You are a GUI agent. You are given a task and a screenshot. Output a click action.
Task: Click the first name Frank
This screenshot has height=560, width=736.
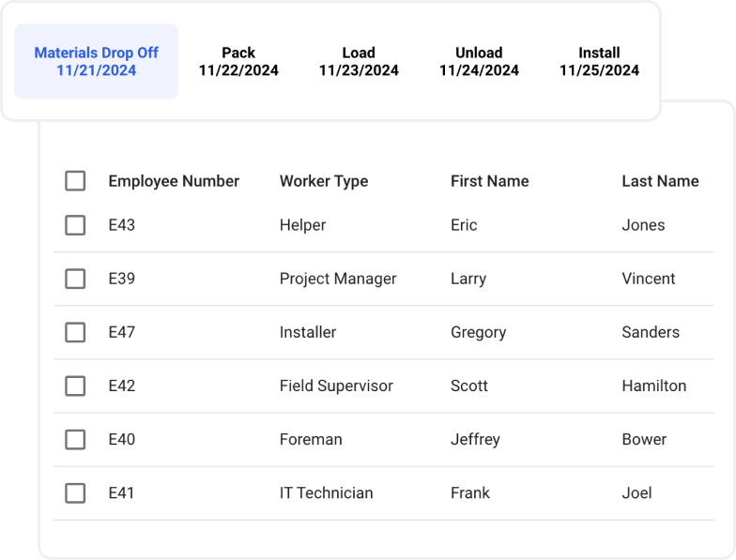point(469,493)
